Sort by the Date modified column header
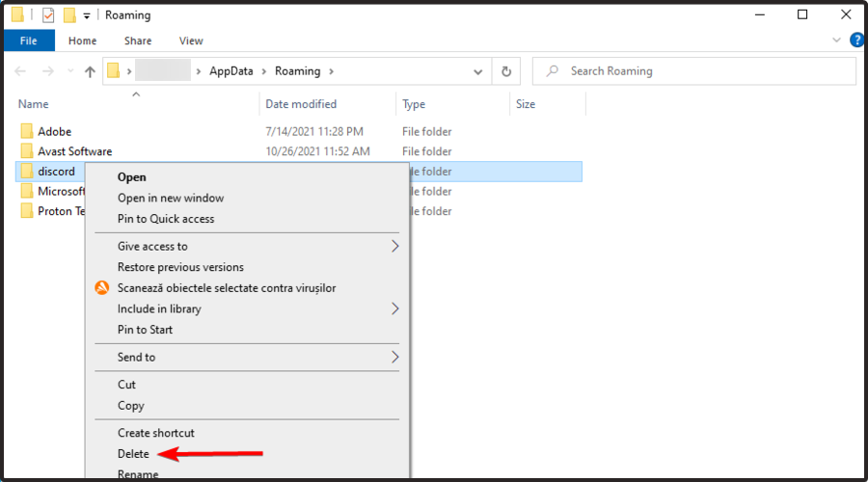This screenshot has height=482, width=868. (301, 104)
